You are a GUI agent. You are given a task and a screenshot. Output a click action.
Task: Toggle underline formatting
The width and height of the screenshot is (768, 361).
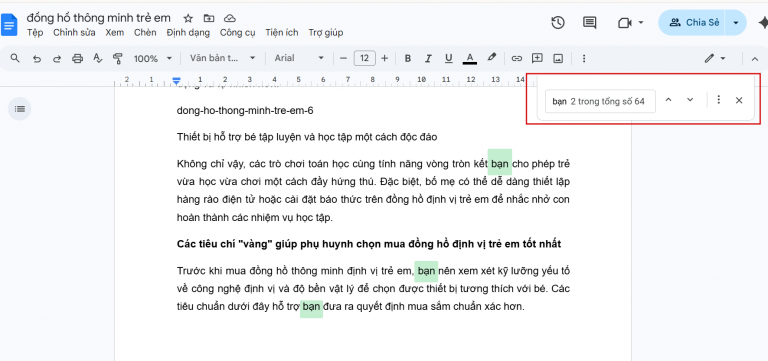click(449, 59)
